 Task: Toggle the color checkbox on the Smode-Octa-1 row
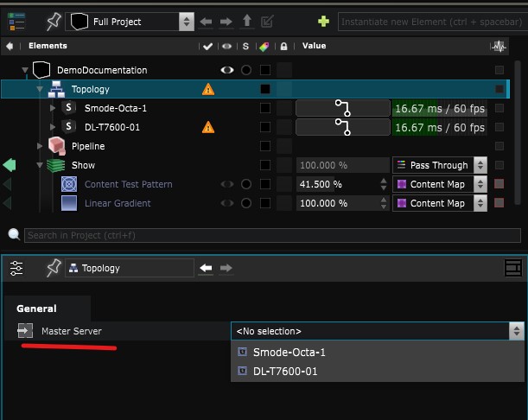click(265, 108)
